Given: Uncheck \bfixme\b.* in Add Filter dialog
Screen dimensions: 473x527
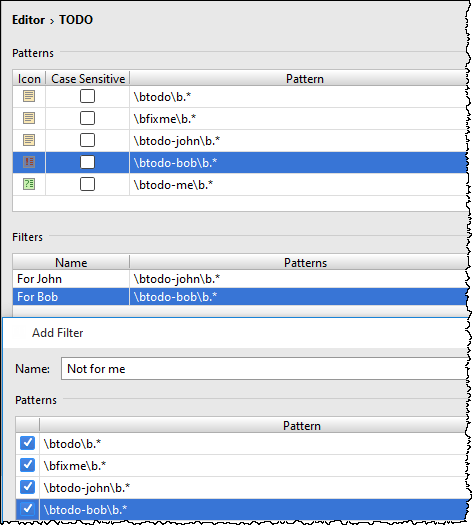Looking at the screenshot, I should pyautogui.click(x=27, y=465).
